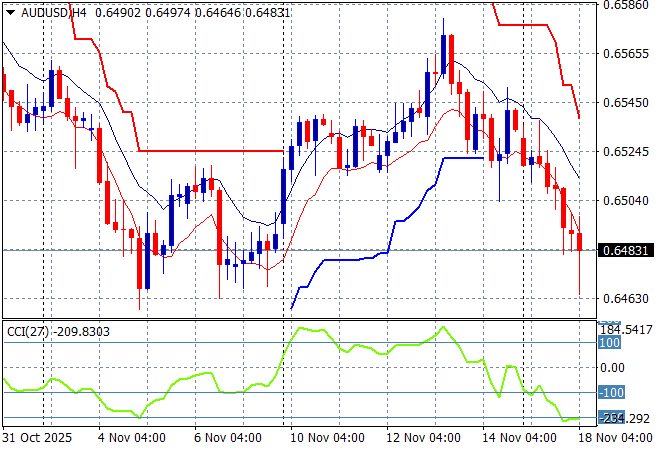Viewport: 660px width, 450px height.
Task: Select the current price tag 0.64831
Action: point(625,250)
